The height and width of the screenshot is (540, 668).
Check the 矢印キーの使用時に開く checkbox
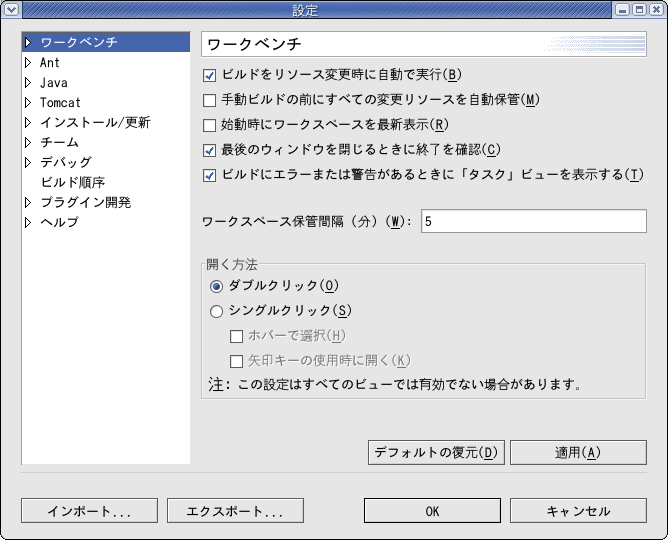click(236, 362)
